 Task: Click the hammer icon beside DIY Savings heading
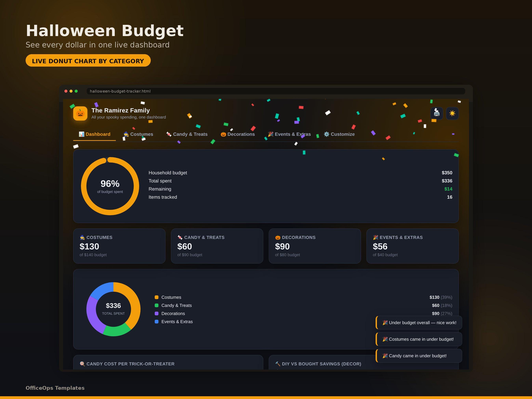pos(278,364)
